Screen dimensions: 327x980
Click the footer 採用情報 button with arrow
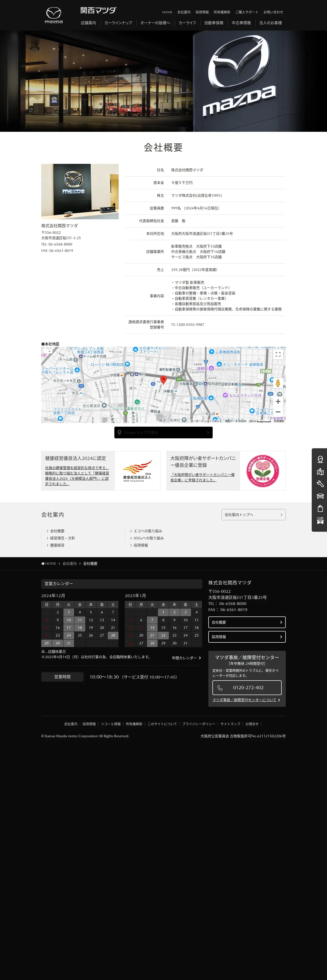point(247,637)
